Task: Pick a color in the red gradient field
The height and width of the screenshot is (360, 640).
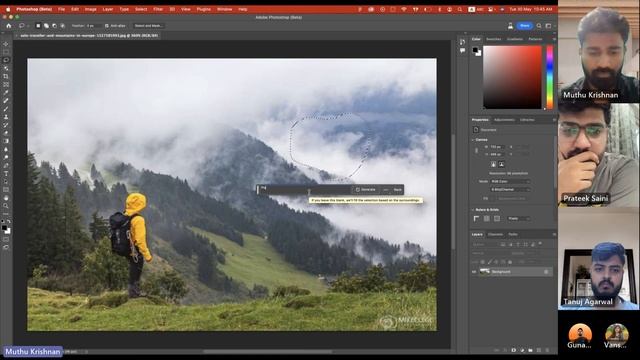Action: point(512,77)
